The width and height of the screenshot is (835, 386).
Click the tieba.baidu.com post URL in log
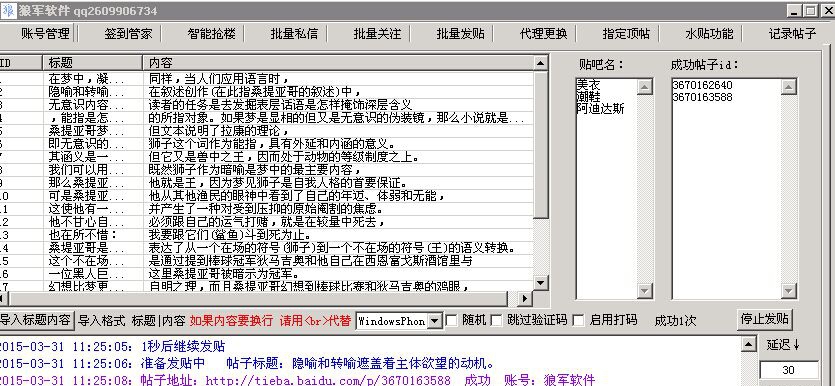(328, 380)
